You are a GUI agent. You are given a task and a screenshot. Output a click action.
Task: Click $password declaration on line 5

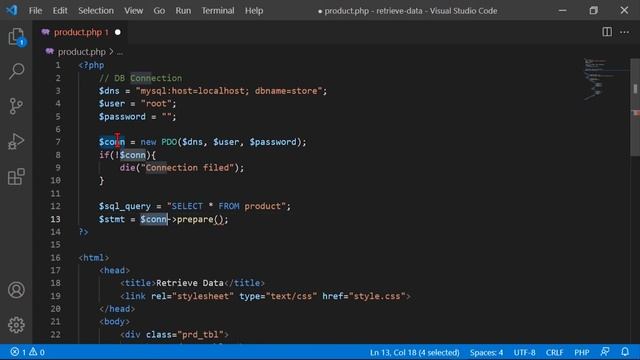click(x=122, y=116)
